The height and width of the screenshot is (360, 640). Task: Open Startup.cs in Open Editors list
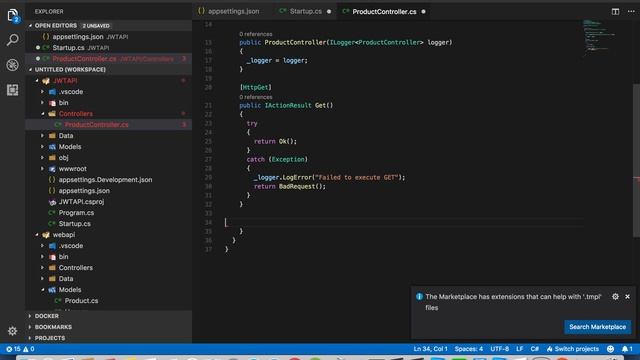pos(109,47)
